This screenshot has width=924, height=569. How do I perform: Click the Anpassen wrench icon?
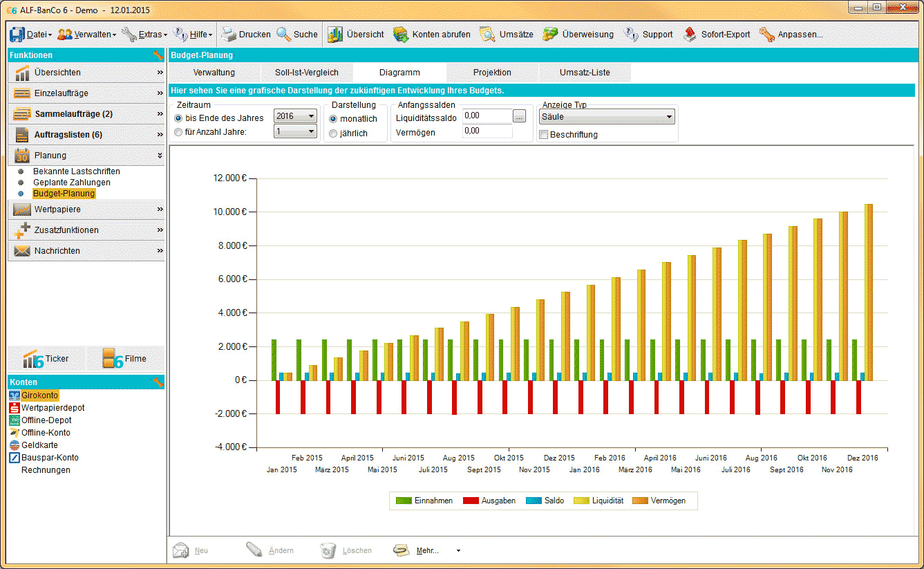click(766, 34)
